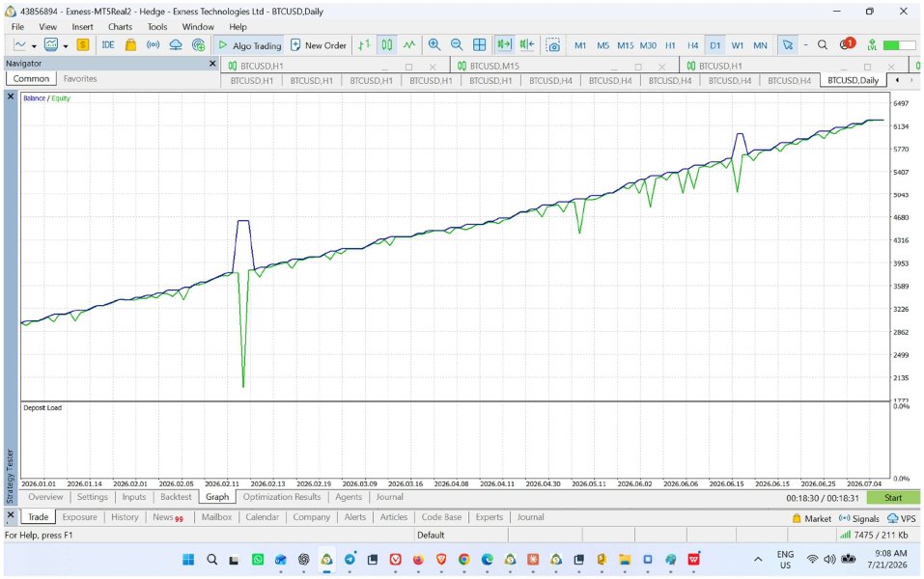Select M5 timeframe
The width and height of the screenshot is (924, 579).
point(602,45)
